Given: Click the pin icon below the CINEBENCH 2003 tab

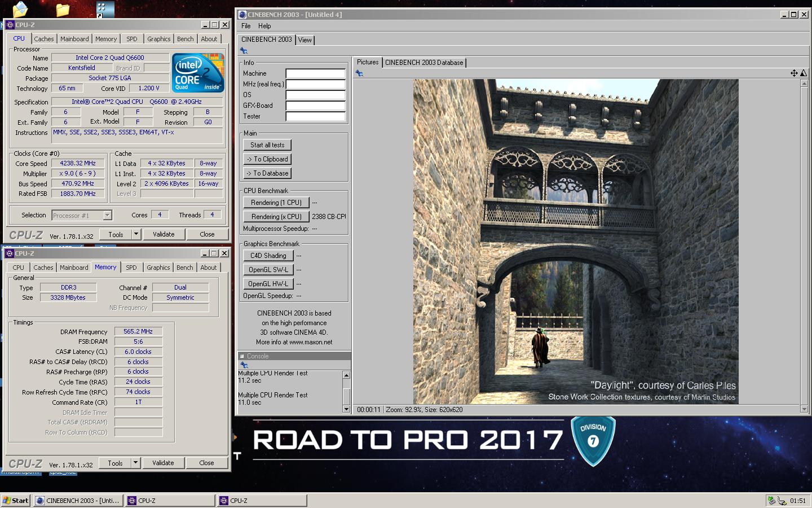Looking at the screenshot, I should pos(244,51).
